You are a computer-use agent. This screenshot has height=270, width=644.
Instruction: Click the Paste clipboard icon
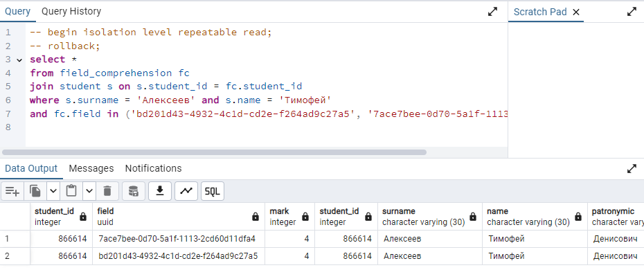coord(71,191)
